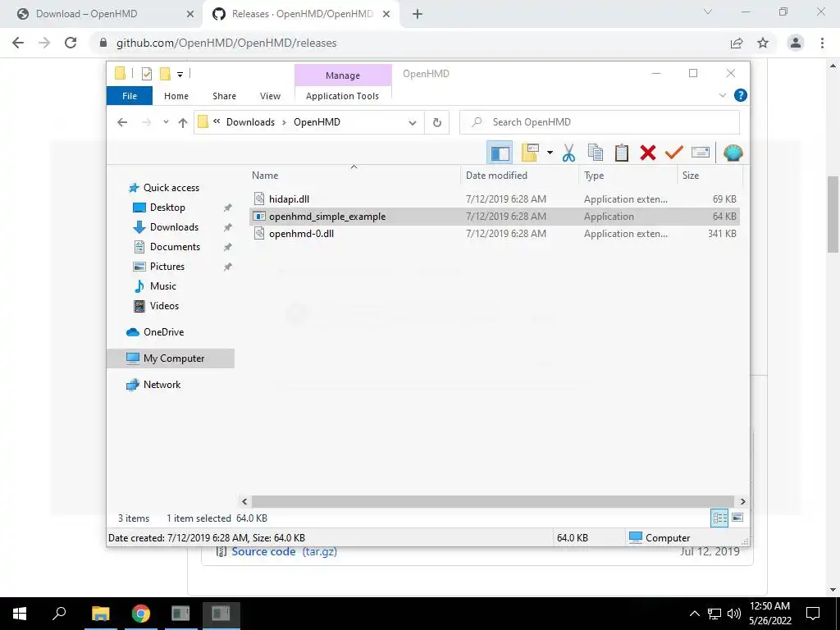Select the hidapi.dll file
The width and height of the screenshot is (840, 630).
(x=495, y=199)
